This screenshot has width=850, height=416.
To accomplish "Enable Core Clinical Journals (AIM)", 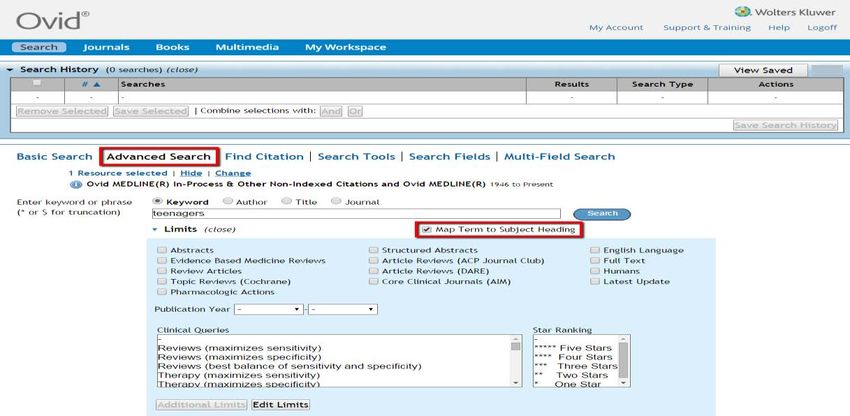I will pyautogui.click(x=373, y=281).
